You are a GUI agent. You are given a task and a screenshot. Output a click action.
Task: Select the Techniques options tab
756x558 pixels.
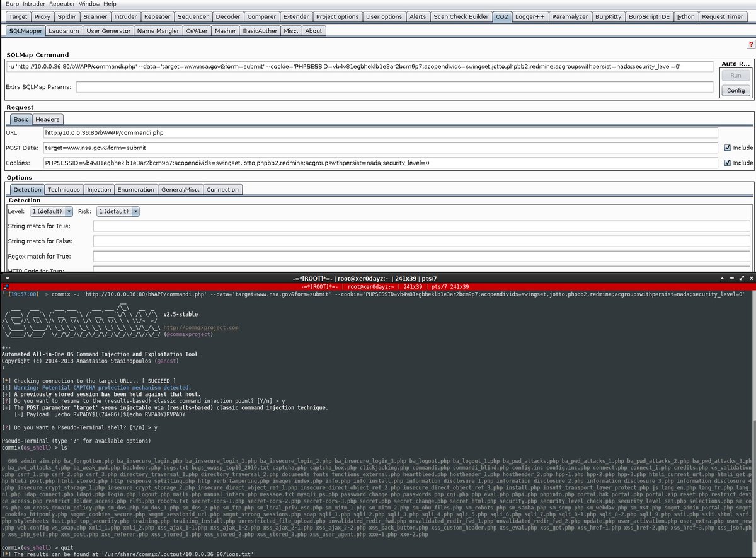(x=64, y=189)
